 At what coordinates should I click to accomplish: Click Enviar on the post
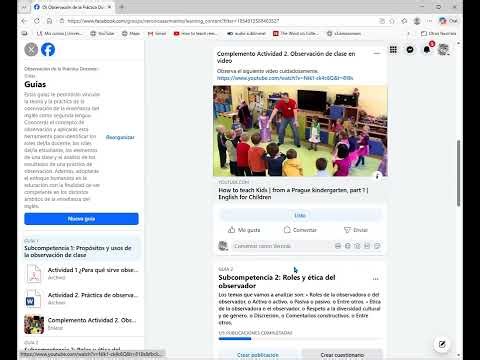356,230
